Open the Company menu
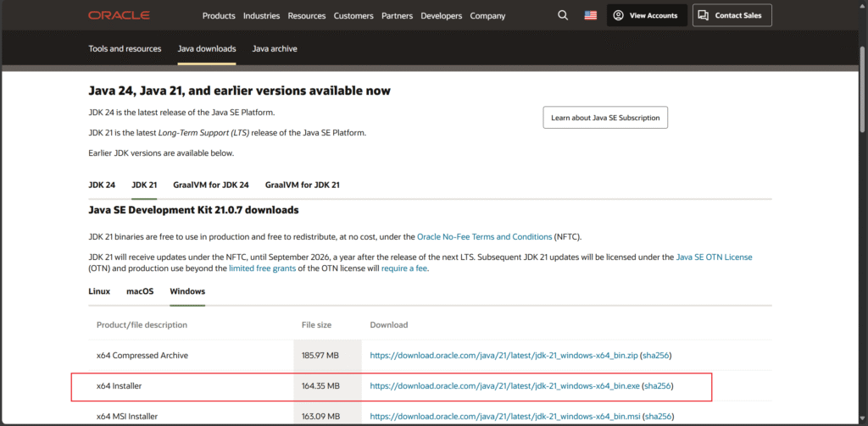 point(487,16)
